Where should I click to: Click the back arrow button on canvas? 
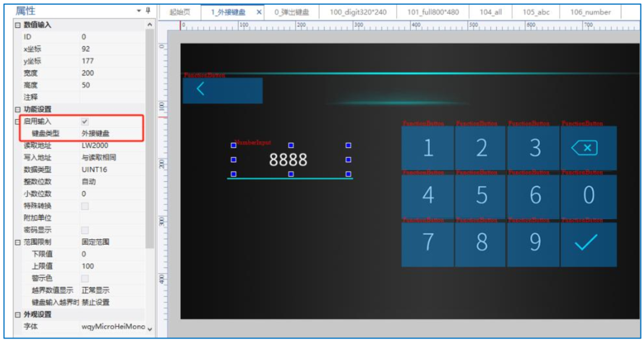point(222,90)
